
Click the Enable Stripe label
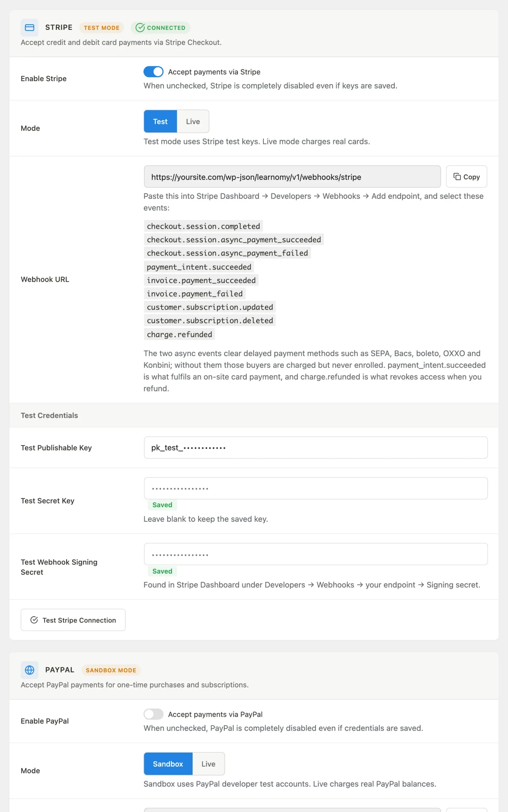point(44,79)
